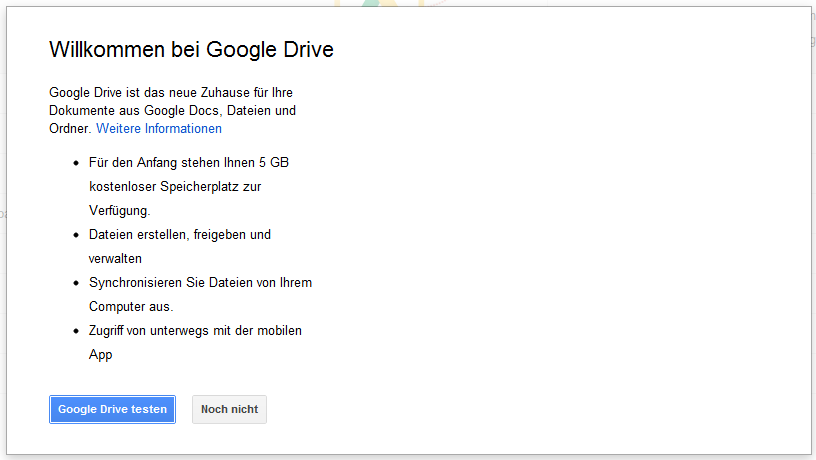816x460 pixels.
Task: Click the word App in last bullet
Action: pyautogui.click(x=100, y=355)
